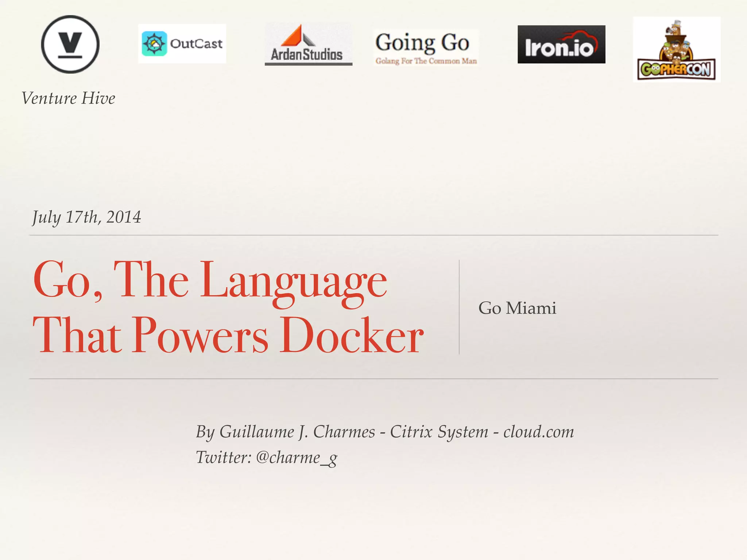Click the cloud.com text in author line
The image size is (747, 560).
(538, 432)
